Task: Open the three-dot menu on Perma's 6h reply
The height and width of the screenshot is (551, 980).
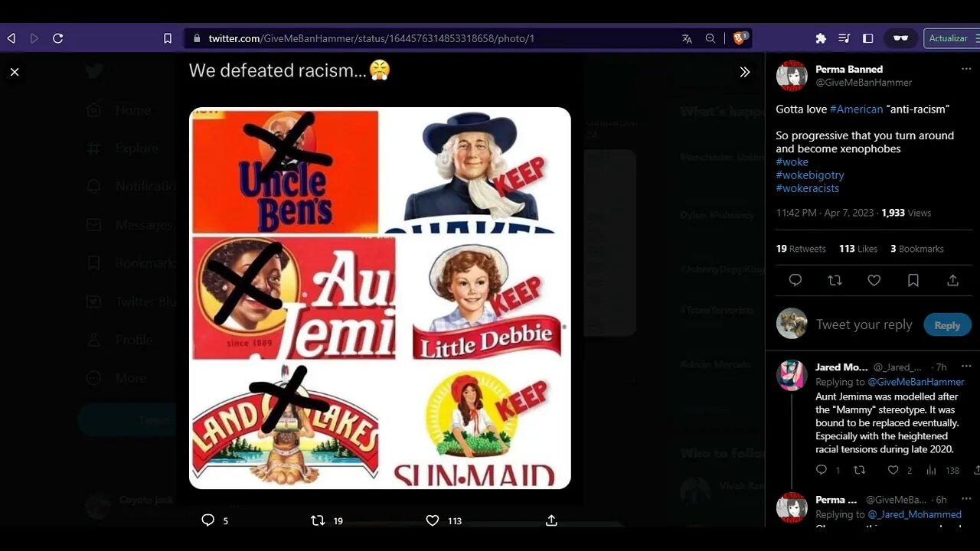Action: [966, 499]
